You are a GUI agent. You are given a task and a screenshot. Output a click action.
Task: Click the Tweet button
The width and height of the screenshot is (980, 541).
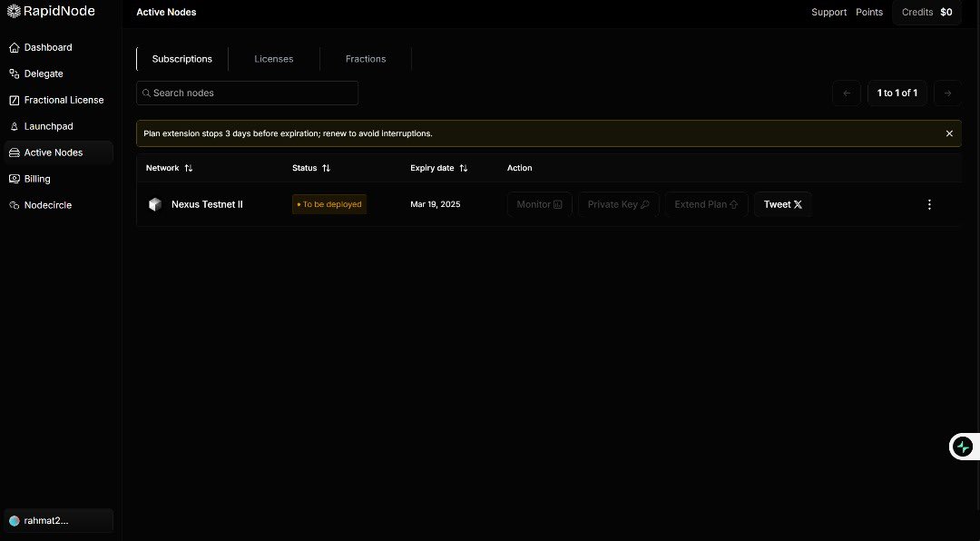click(782, 204)
